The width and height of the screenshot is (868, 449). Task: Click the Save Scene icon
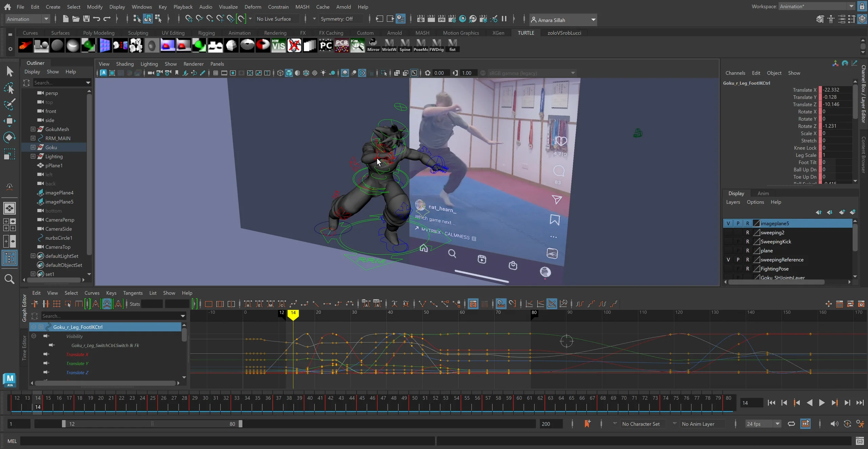click(x=86, y=19)
